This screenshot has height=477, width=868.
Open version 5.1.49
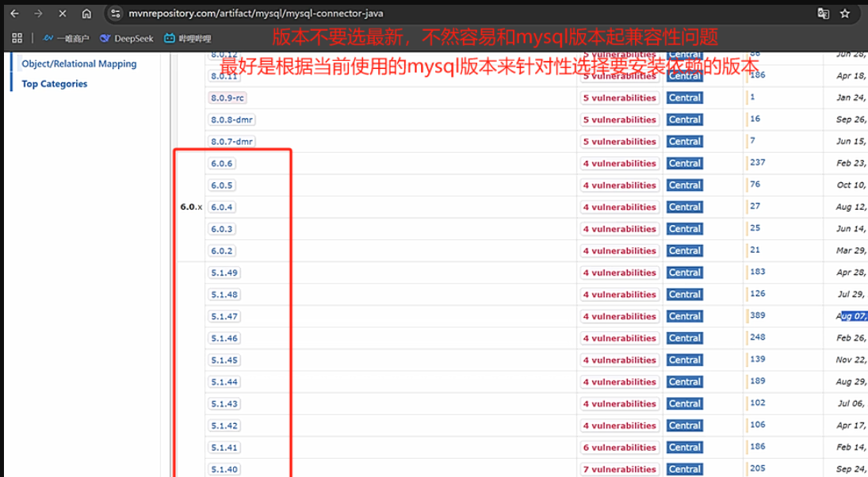coord(224,273)
